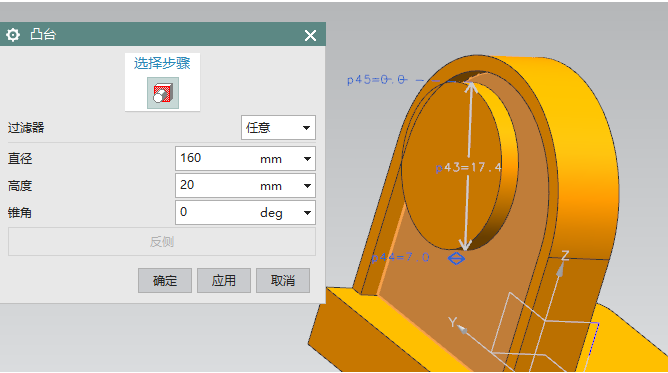
Task: Select the p44=7.0 dimension label
Action: tap(400, 257)
